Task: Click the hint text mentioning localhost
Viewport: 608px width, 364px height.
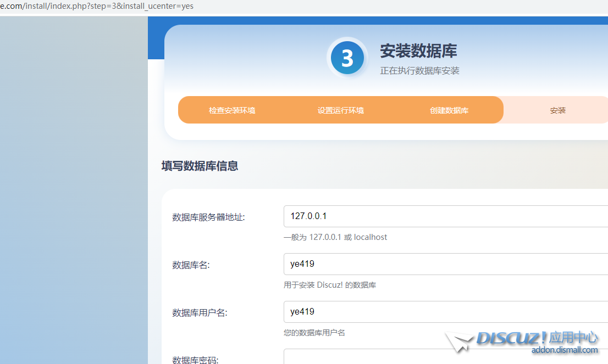Action: (x=335, y=237)
